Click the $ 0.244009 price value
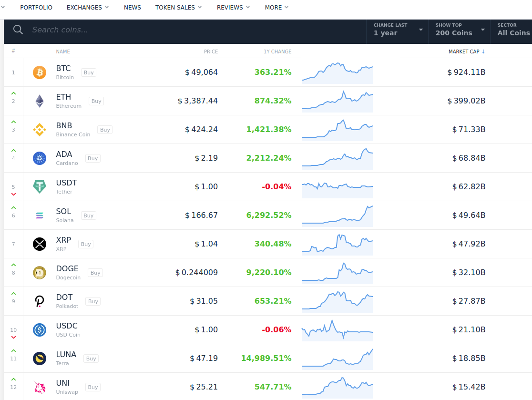 [x=196, y=272]
